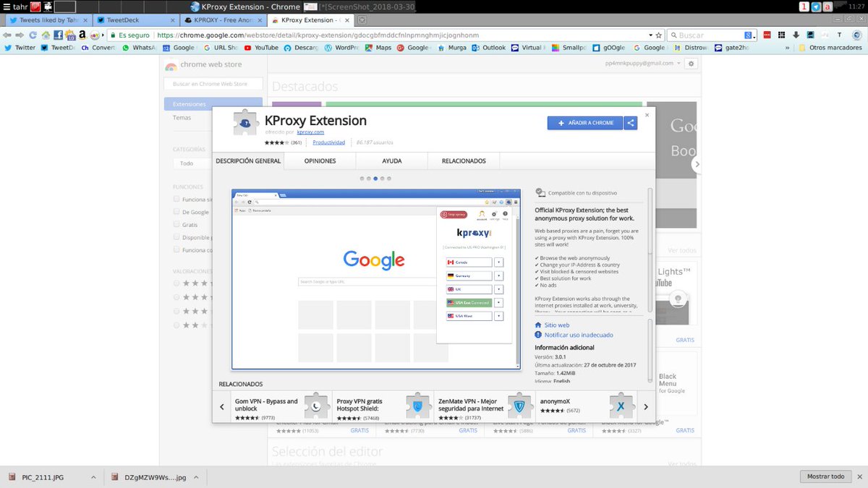
Task: Switch to 'KPROXY - Free Anon' tab
Action: 224,20
